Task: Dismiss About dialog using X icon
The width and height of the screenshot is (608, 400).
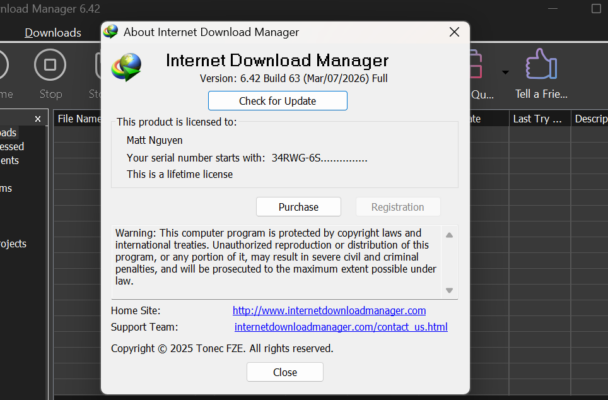Action: click(x=454, y=32)
